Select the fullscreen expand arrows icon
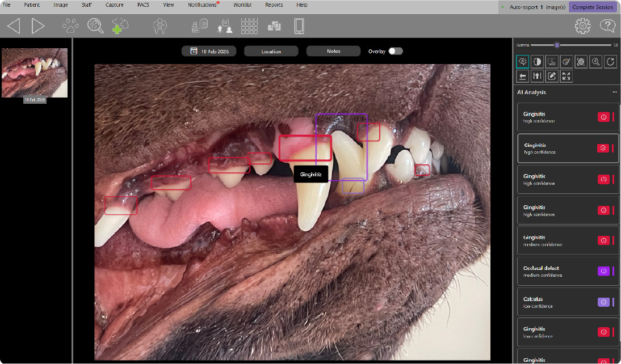Screen dimensions: 621x364 coord(567,76)
